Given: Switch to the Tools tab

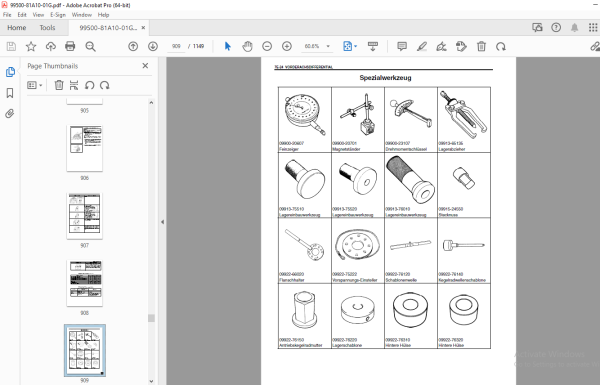Looking at the screenshot, I should pyautogui.click(x=47, y=28).
